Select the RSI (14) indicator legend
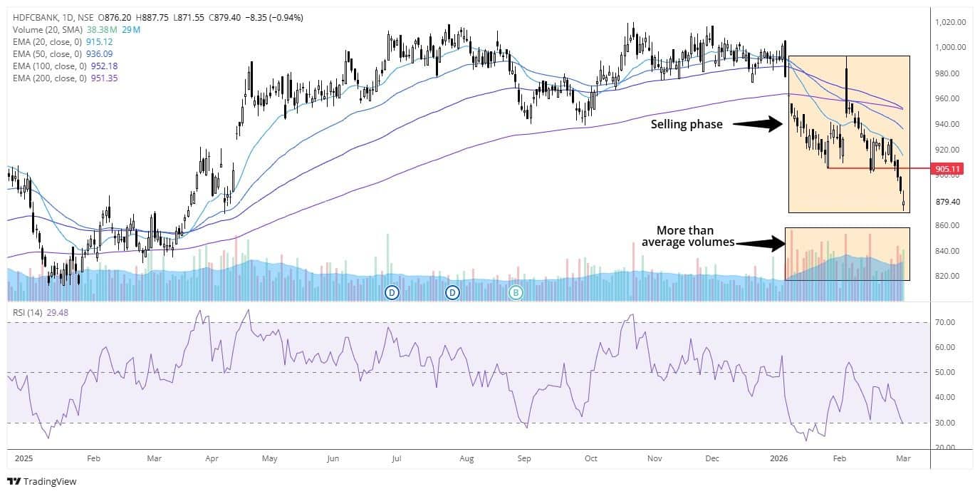Viewport: 980px width, 494px height. (x=28, y=312)
